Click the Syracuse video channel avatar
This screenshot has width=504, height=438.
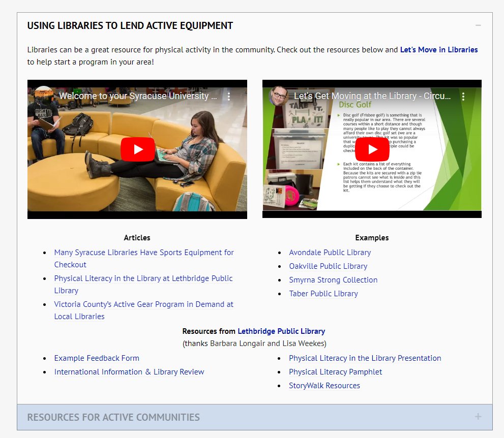pyautogui.click(x=44, y=96)
